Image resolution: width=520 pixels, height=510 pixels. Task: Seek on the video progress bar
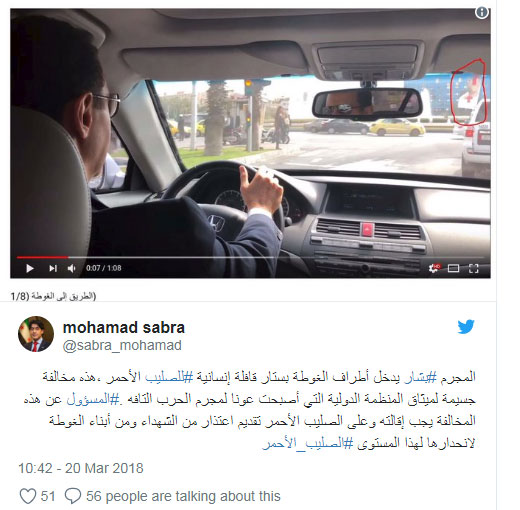tap(250, 257)
